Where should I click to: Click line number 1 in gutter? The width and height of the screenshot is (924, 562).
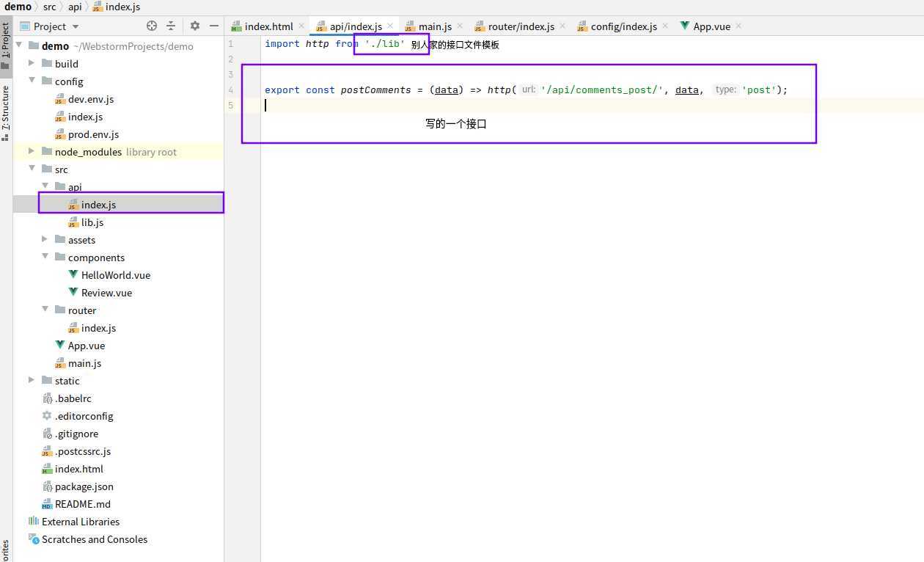click(230, 44)
